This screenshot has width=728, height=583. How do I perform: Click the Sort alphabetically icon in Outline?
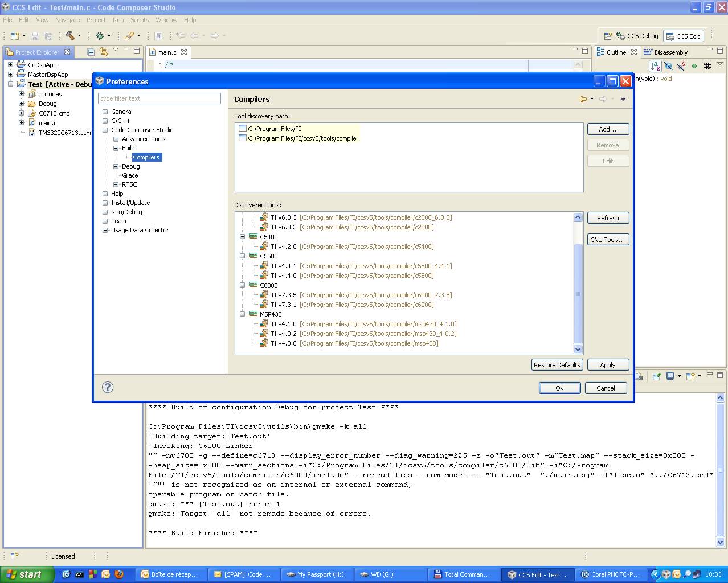(x=656, y=66)
